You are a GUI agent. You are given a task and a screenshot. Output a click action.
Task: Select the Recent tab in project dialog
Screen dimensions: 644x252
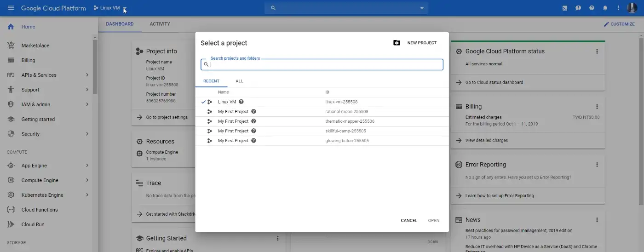[211, 81]
